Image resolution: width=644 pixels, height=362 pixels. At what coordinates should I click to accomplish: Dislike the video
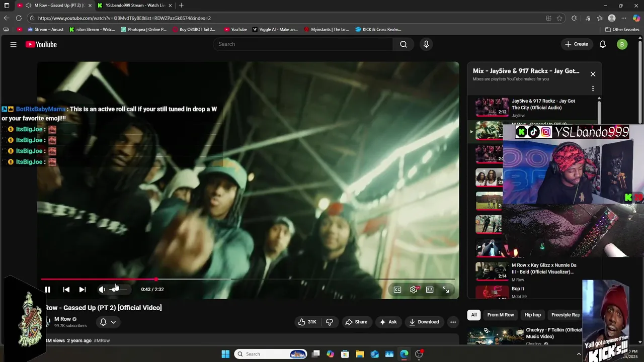coord(330,322)
